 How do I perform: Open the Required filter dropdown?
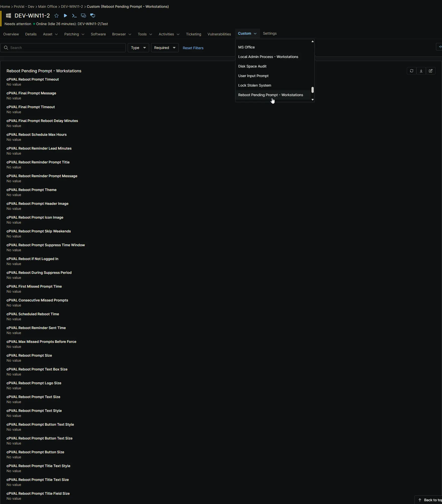click(165, 48)
